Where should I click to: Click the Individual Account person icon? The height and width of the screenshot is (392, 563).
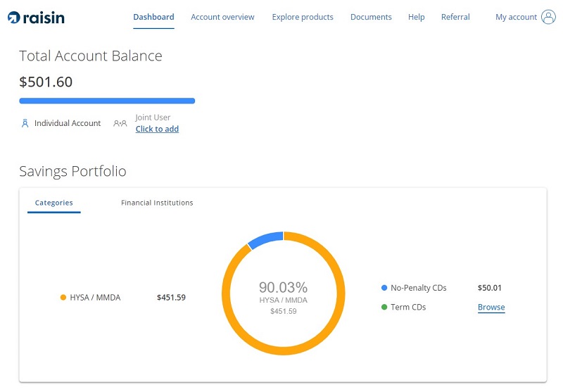coord(25,123)
